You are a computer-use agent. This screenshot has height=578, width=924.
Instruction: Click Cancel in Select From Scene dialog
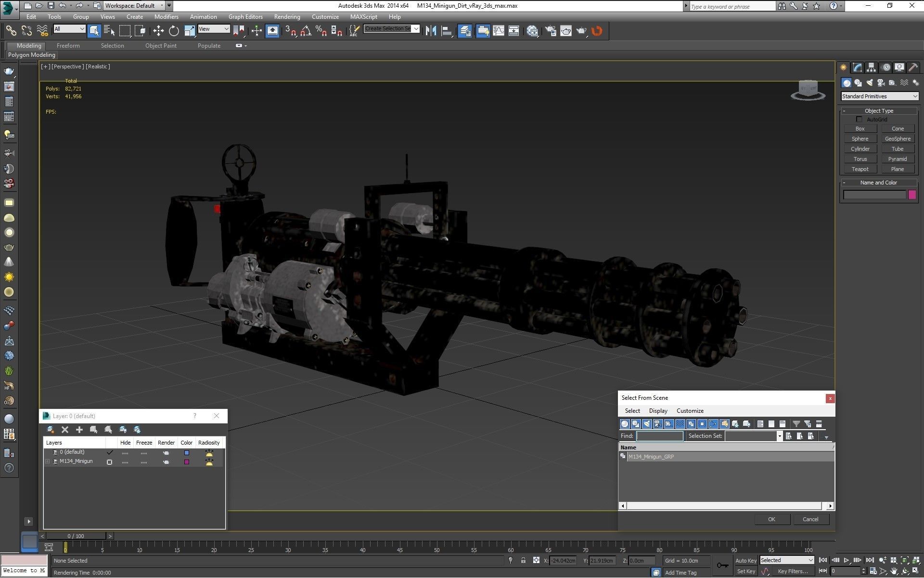pos(810,519)
